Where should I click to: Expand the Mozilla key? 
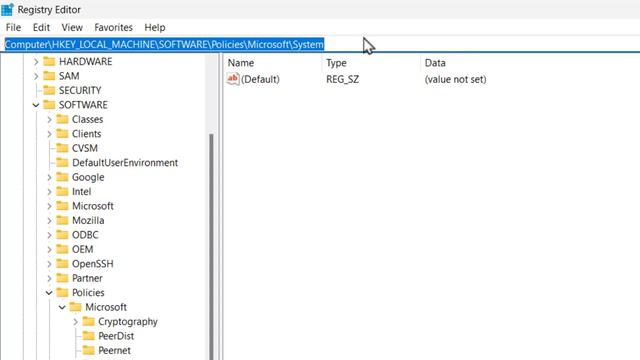pyautogui.click(x=49, y=220)
